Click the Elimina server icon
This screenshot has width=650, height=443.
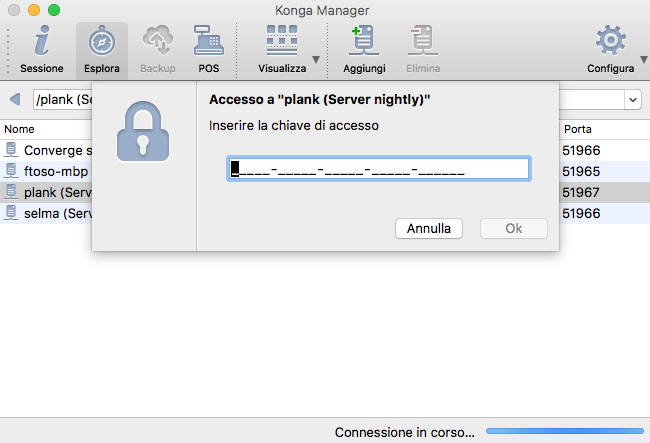[423, 41]
